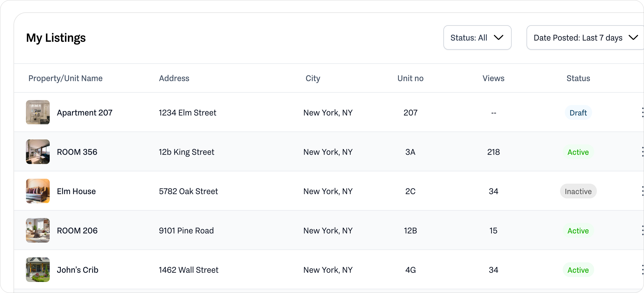Click the 218 views value
Image resolution: width=644 pixels, height=293 pixels.
click(x=493, y=152)
